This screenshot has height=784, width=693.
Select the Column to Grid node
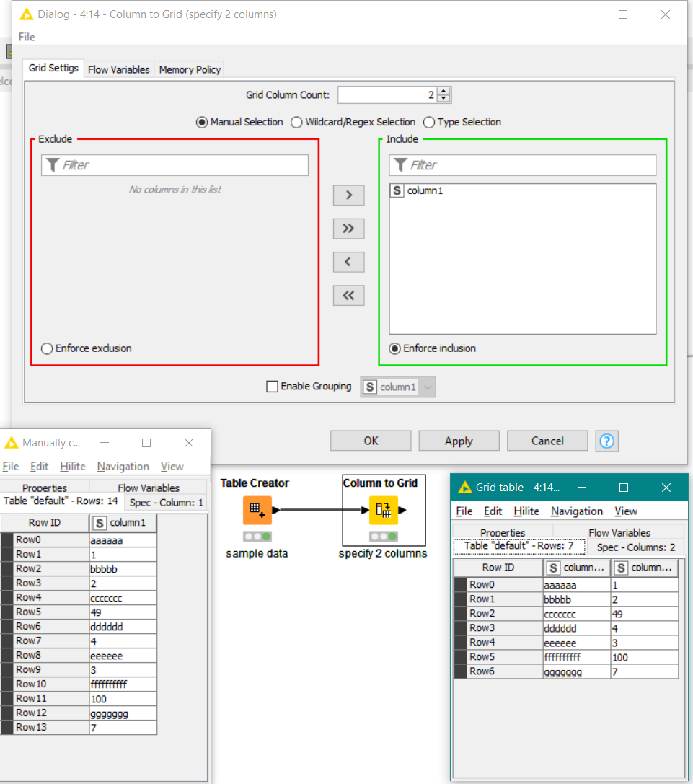[x=384, y=511]
